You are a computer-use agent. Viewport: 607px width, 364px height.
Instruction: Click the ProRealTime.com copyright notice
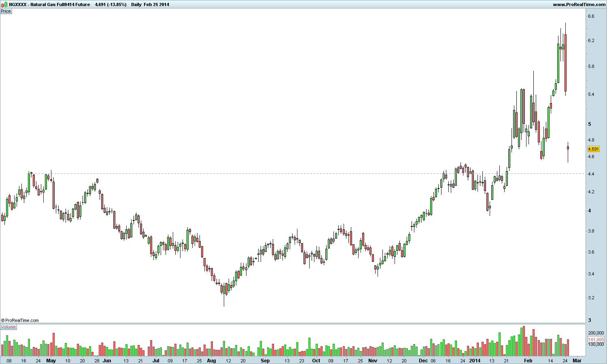[x=20, y=320]
